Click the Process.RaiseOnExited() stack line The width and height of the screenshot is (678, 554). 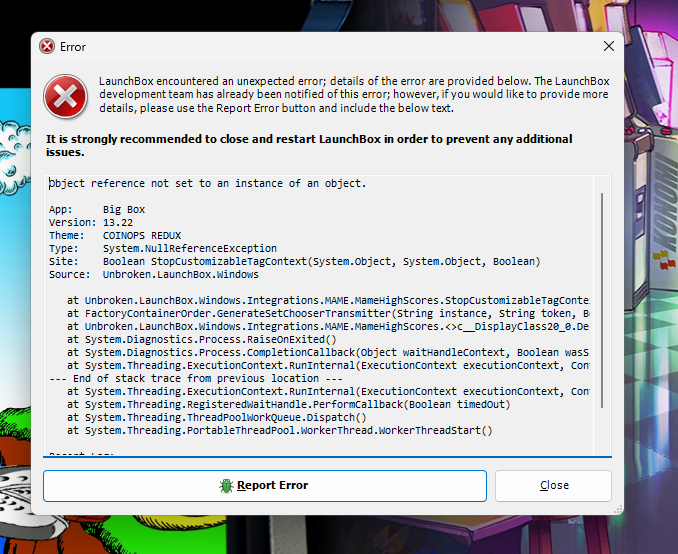click(x=201, y=339)
